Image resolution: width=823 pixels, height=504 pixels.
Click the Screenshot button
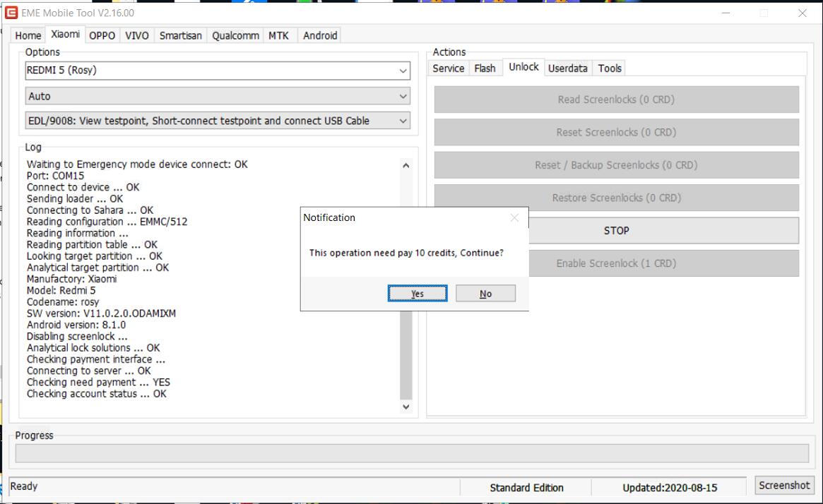pos(784,485)
